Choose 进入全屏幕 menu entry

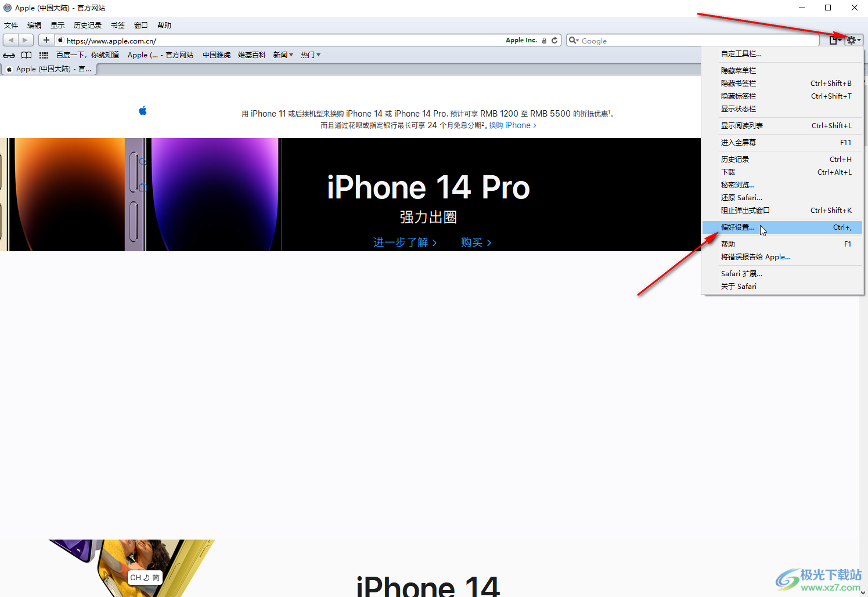pyautogui.click(x=782, y=142)
